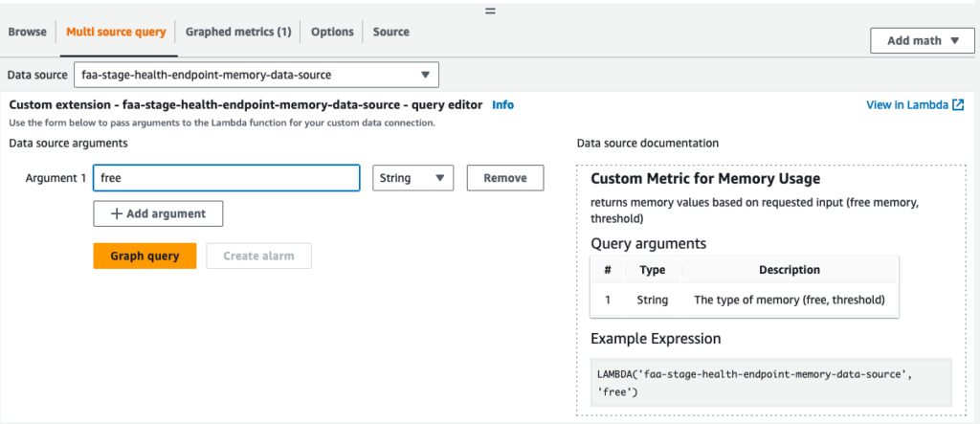980x424 pixels.
Task: Select the Options tab
Action: point(332,32)
